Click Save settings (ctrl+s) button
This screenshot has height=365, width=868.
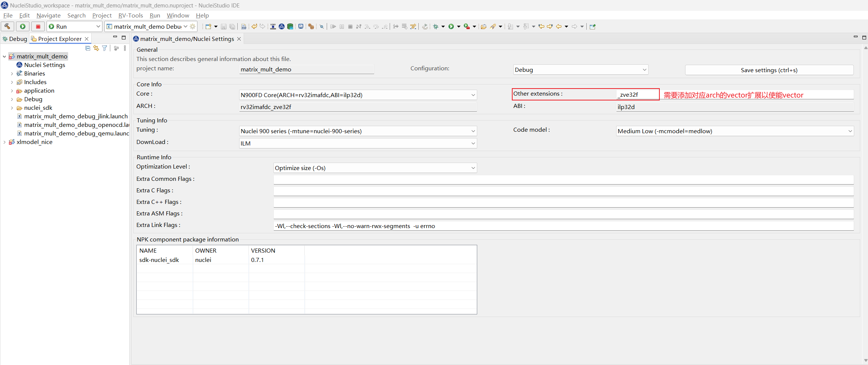(769, 70)
